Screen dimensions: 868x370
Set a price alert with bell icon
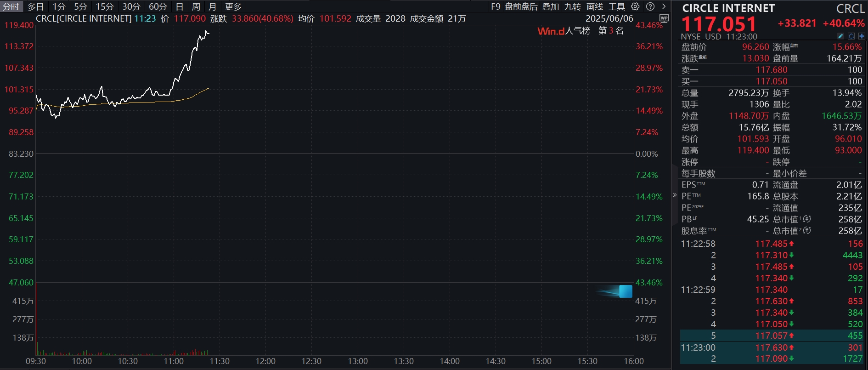pos(851,36)
